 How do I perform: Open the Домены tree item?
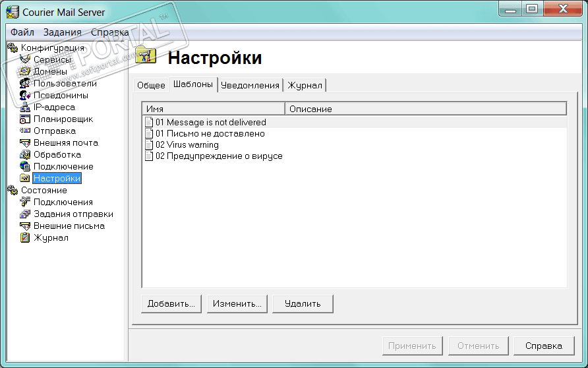pyautogui.click(x=50, y=71)
